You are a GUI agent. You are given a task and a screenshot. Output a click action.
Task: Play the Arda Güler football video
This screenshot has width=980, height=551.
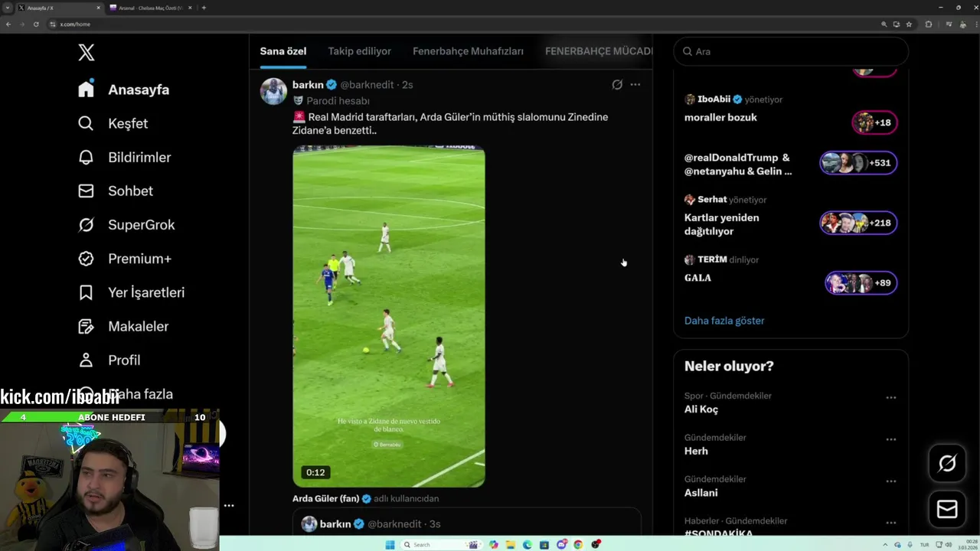389,316
